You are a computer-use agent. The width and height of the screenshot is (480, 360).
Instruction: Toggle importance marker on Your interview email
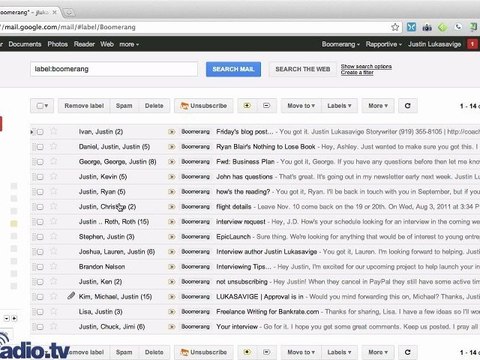[172, 327]
